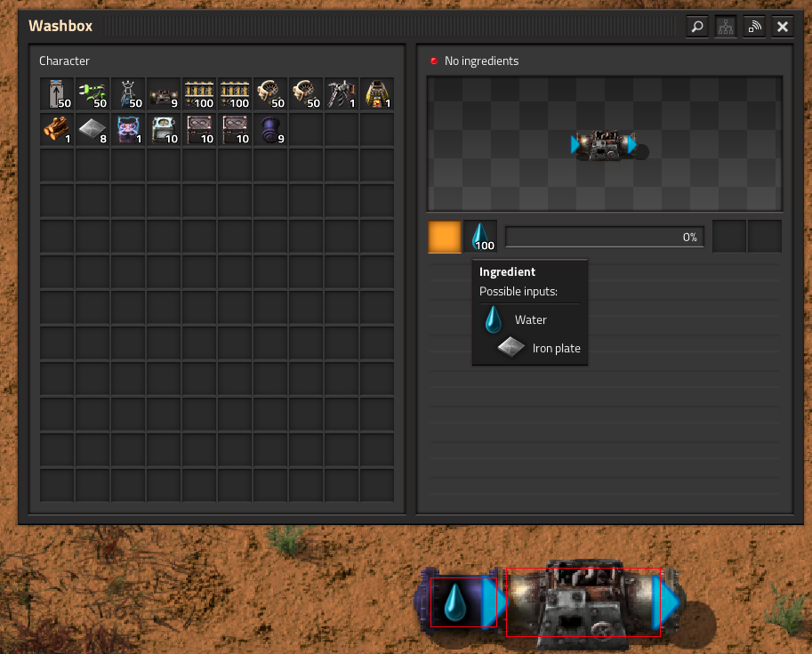Screen dimensions: 812x654
Task: Pick up the 9 purple pipe items
Action: (270, 130)
